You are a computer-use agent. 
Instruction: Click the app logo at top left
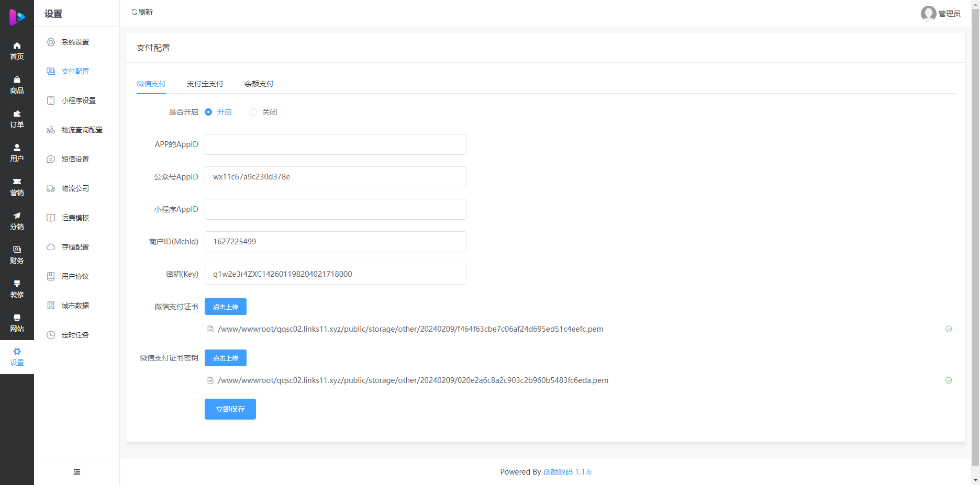click(17, 17)
